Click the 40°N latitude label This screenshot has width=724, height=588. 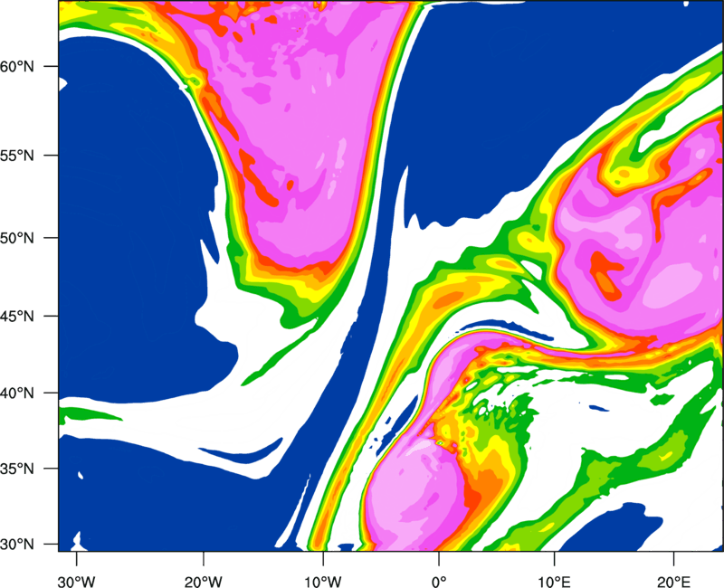17,393
